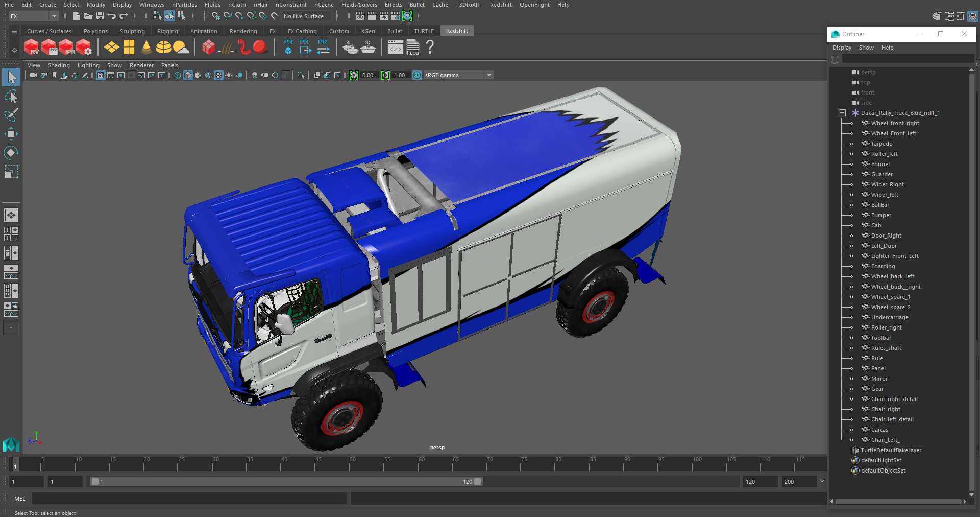Select Wheel_front_right in the Outliner
980x517 pixels.
895,123
